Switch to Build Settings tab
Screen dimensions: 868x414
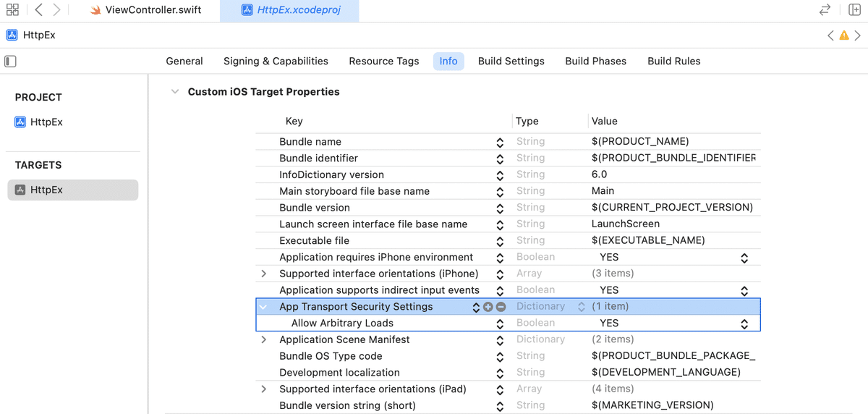511,62
